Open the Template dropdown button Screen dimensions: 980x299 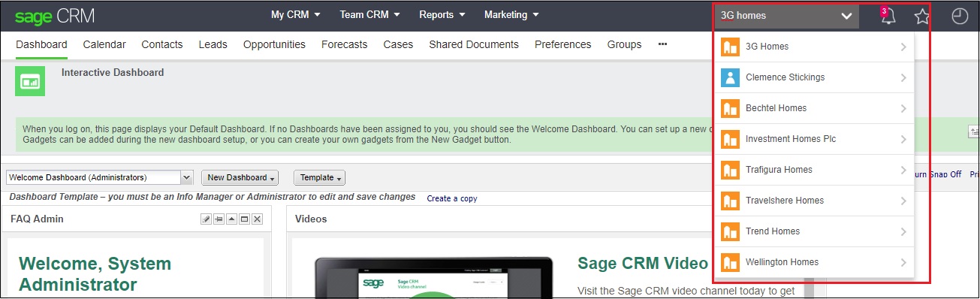pos(319,177)
